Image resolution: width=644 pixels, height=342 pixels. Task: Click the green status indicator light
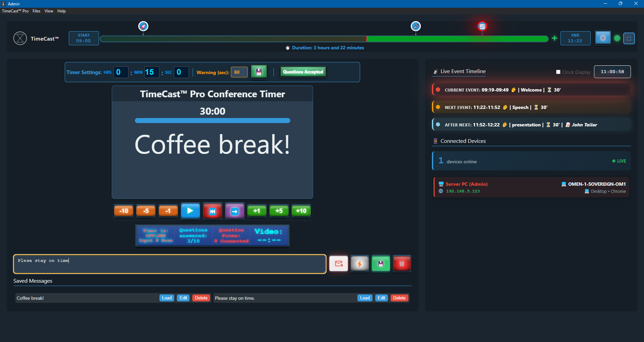point(617,38)
